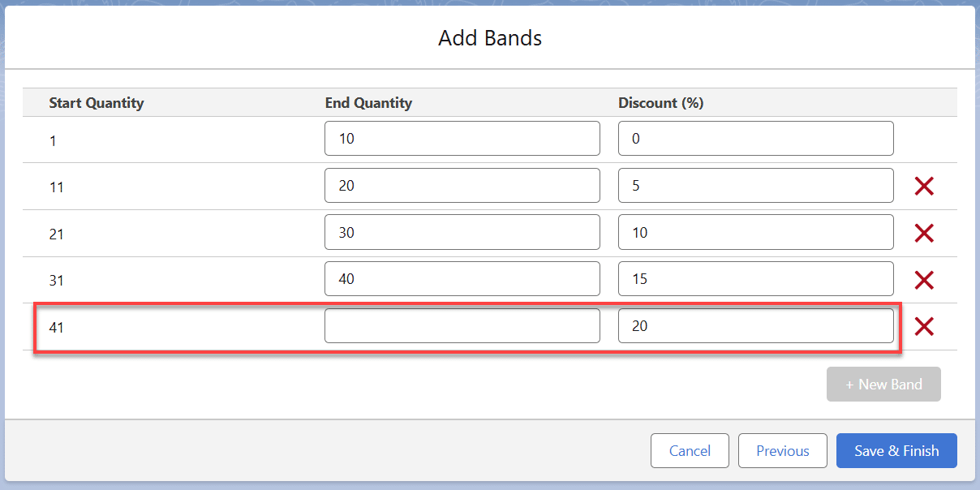The height and width of the screenshot is (490, 980).
Task: Focus the End Quantity field showing 30
Action: tap(462, 233)
